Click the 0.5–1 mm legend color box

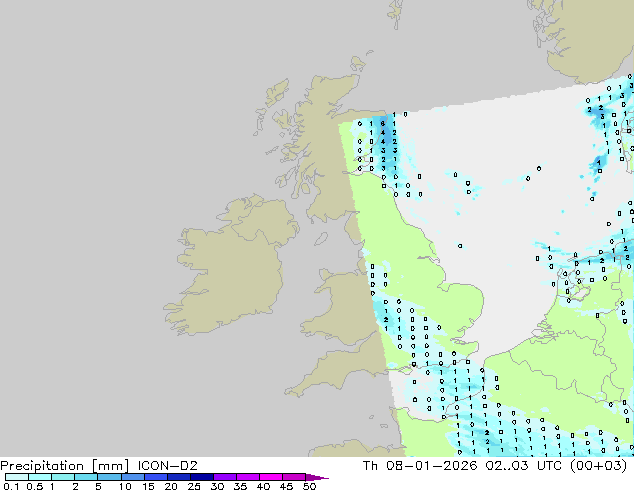40,477
